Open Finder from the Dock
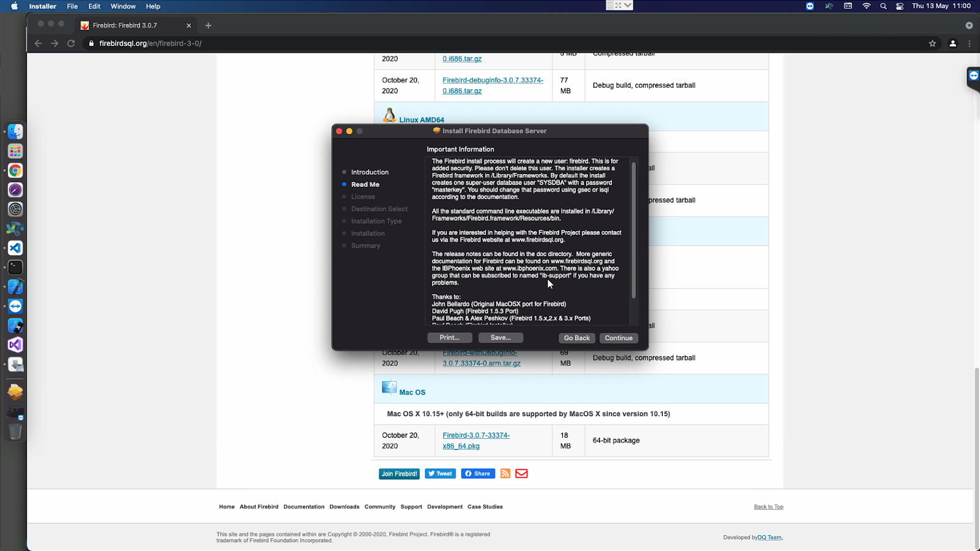The height and width of the screenshot is (551, 980). pyautogui.click(x=15, y=132)
